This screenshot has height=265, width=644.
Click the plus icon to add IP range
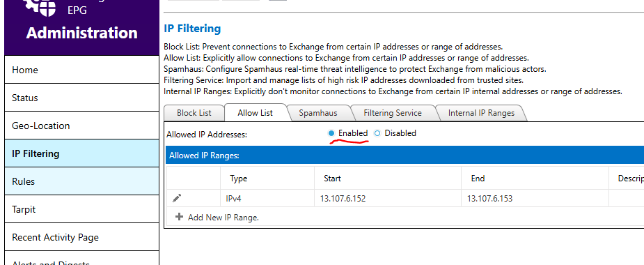tap(179, 217)
